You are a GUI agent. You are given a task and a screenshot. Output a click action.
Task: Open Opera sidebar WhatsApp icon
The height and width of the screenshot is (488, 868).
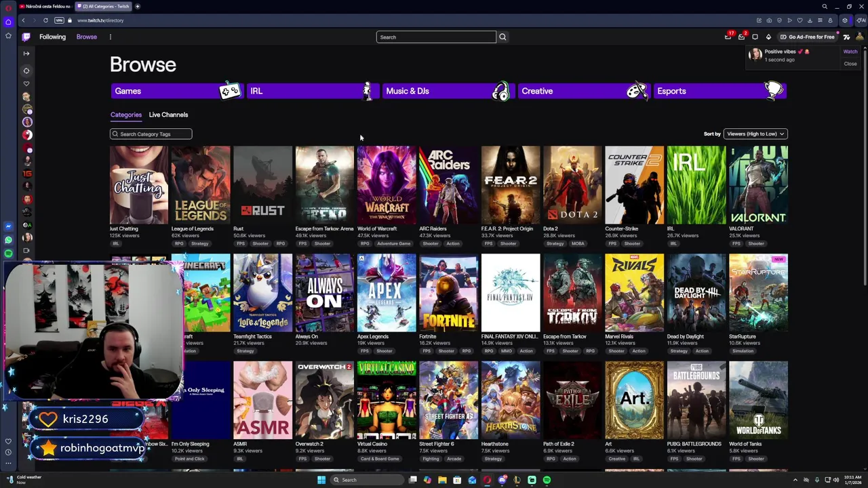click(8, 240)
